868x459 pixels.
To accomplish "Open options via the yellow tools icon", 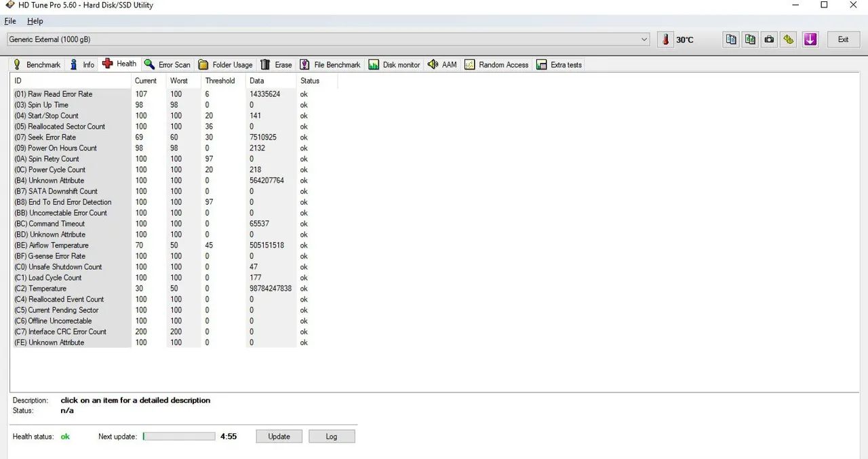I will (x=788, y=39).
